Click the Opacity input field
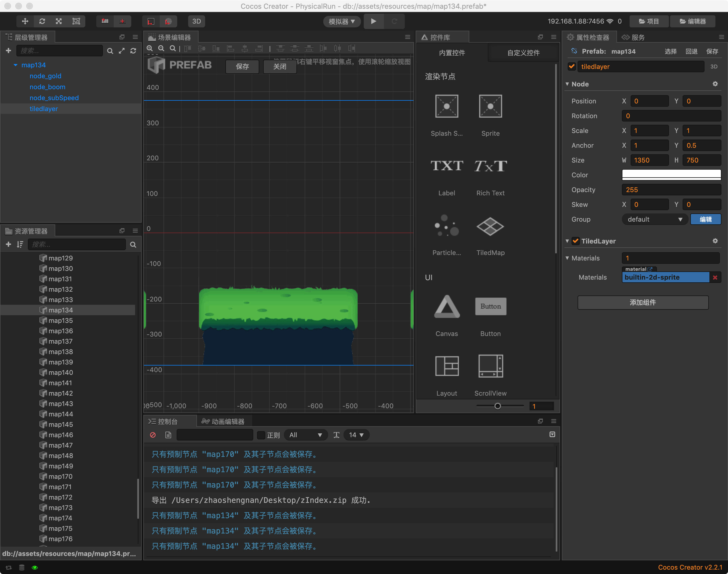728x574 pixels. pyautogui.click(x=671, y=190)
